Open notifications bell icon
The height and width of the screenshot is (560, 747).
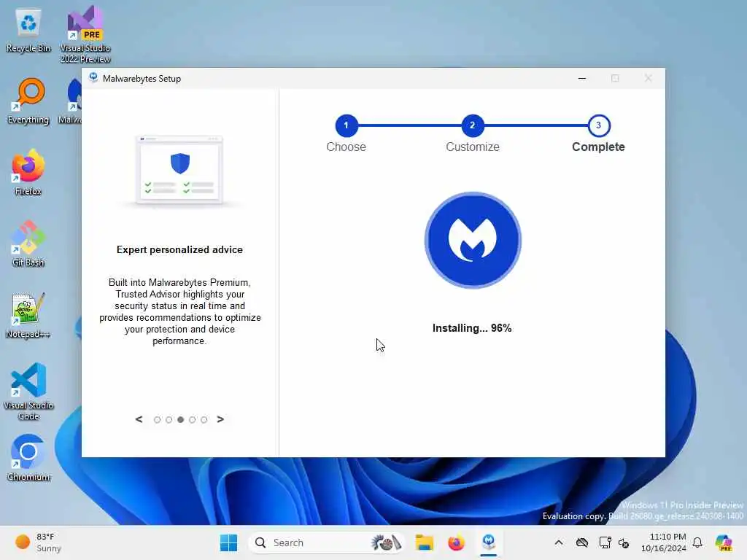[x=697, y=542]
